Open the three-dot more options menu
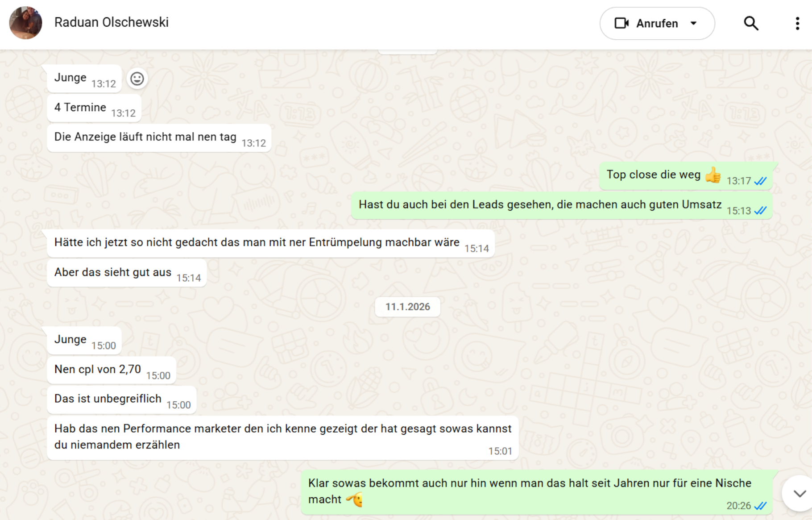Screen dimensions: 812x520 (x=797, y=23)
